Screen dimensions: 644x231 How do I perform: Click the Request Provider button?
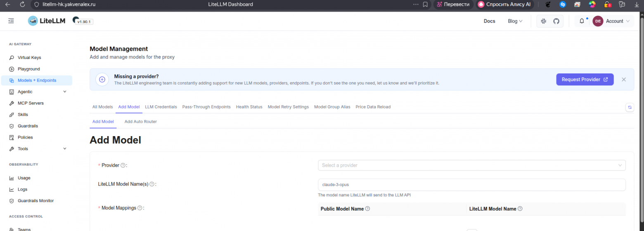585,80
